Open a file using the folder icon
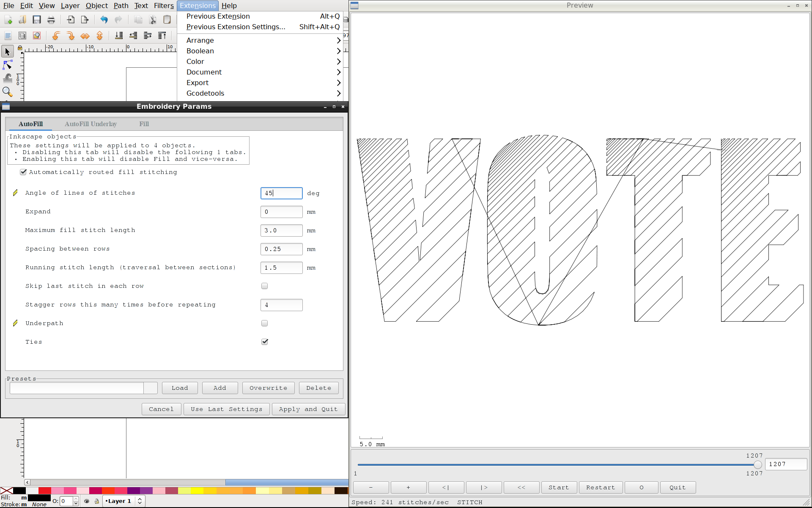 point(22,19)
